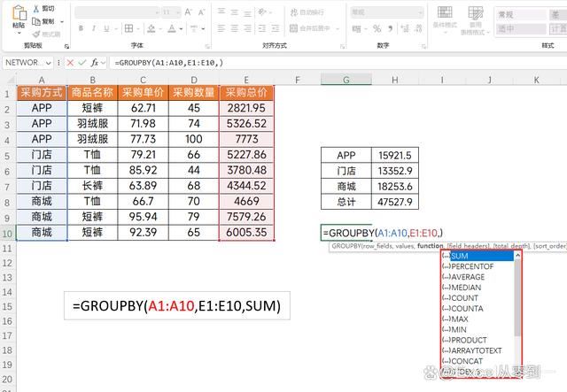Click the Align Left icon
Image resolution: width=567 pixels, height=392 pixels.
point(221,28)
